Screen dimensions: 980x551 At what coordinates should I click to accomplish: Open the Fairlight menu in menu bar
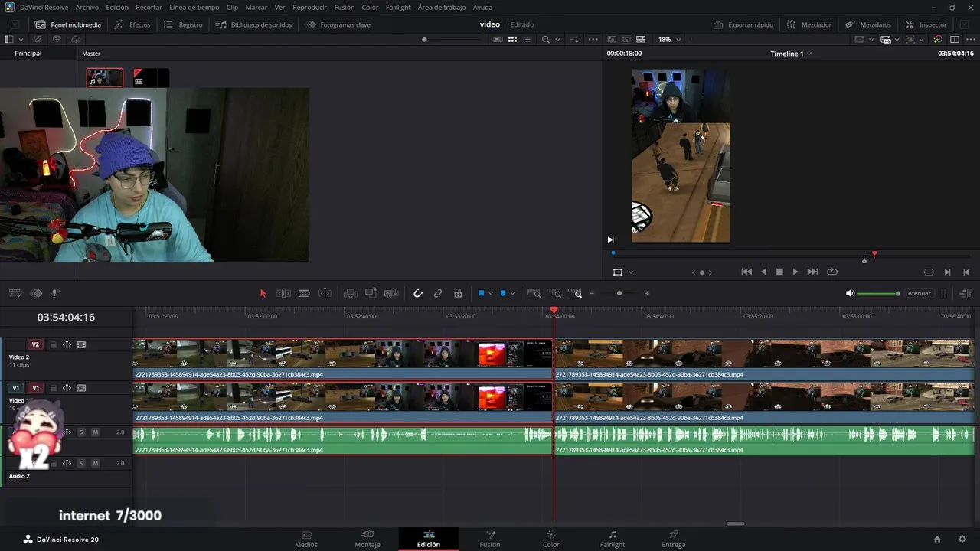point(398,7)
